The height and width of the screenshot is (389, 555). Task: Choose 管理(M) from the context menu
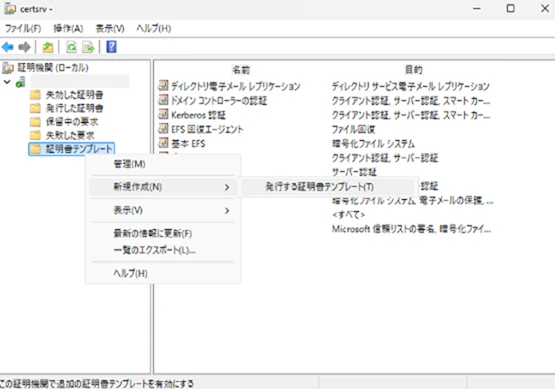pyautogui.click(x=129, y=164)
